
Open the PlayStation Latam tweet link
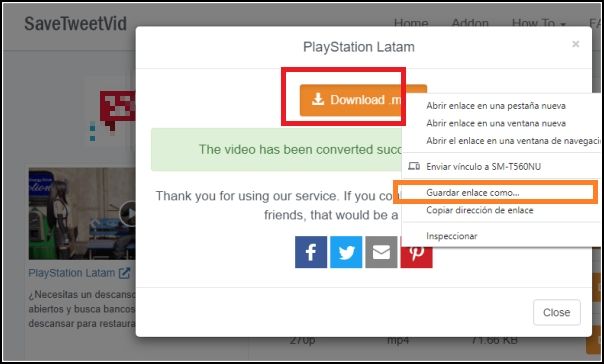(x=79, y=273)
